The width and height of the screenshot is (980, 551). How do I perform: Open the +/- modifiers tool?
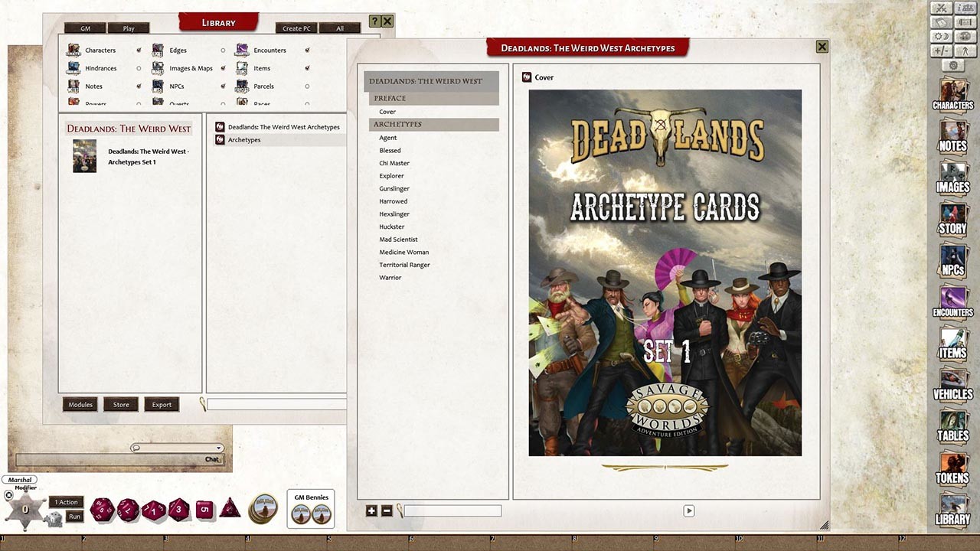coord(941,51)
